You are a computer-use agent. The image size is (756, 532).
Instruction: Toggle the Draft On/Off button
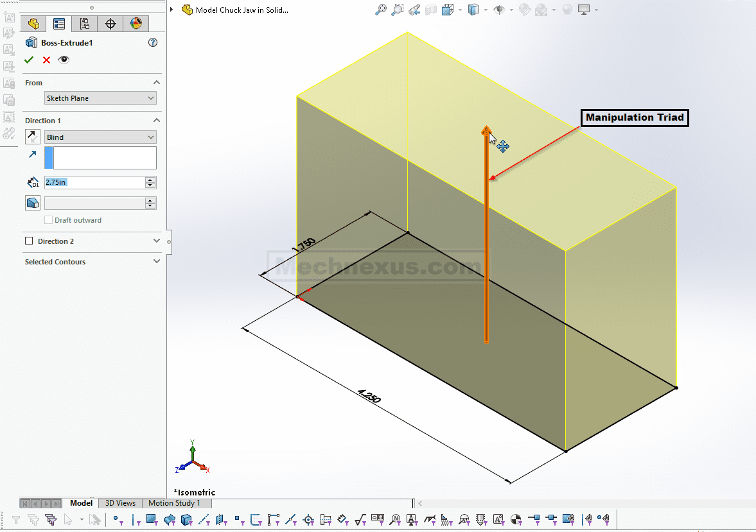tap(32, 203)
